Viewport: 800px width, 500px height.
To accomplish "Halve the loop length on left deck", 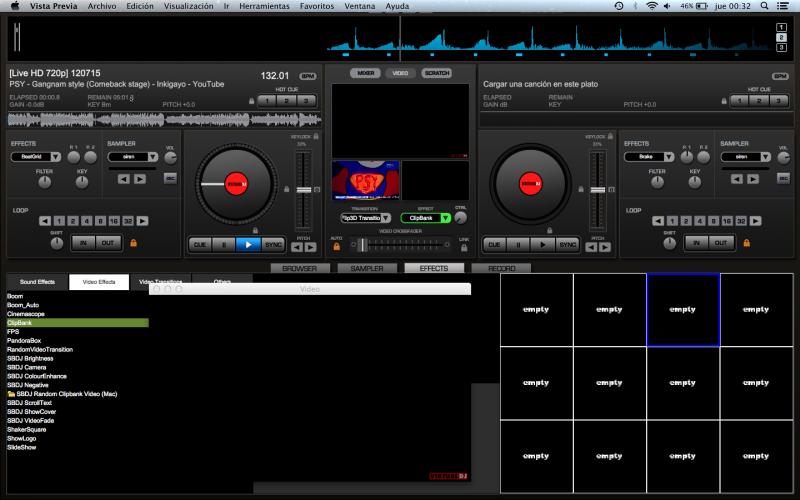I will 45,221.
